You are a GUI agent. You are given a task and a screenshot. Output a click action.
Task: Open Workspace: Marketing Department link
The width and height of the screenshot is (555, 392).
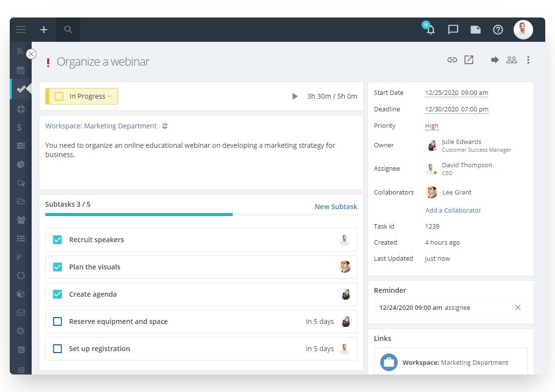(x=101, y=126)
